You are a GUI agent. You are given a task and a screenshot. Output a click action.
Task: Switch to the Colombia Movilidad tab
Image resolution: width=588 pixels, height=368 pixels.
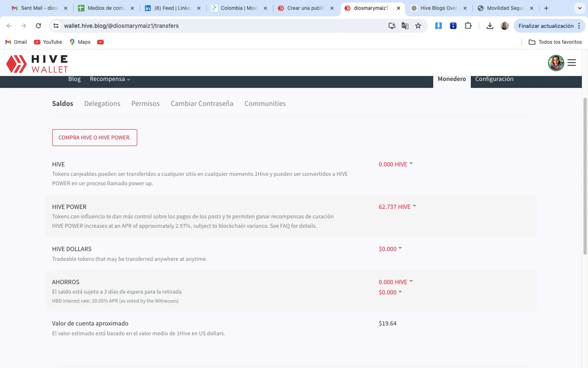[x=239, y=8]
